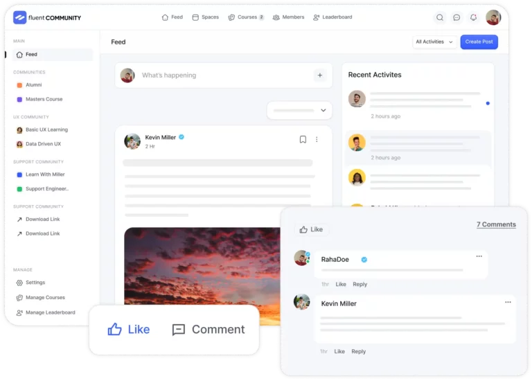Open three-dot menu on Kevin Miller's post
Viewport: 532px width, 392px height.
(317, 139)
